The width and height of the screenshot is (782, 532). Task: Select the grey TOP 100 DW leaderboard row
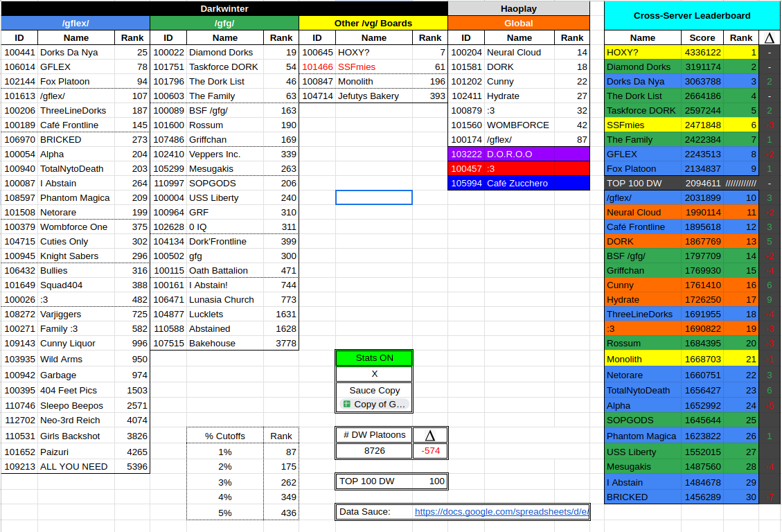point(682,183)
